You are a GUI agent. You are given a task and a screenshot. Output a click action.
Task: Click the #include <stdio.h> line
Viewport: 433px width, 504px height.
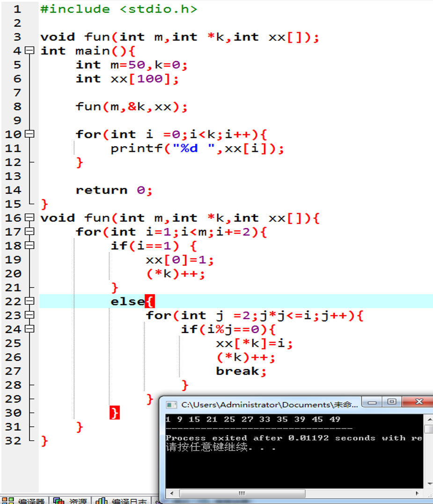[118, 9]
